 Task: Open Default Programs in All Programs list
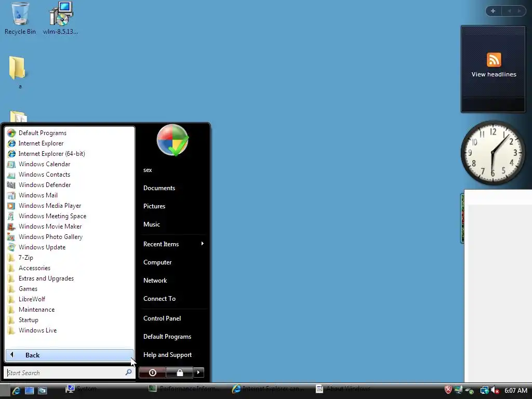[x=70, y=133]
